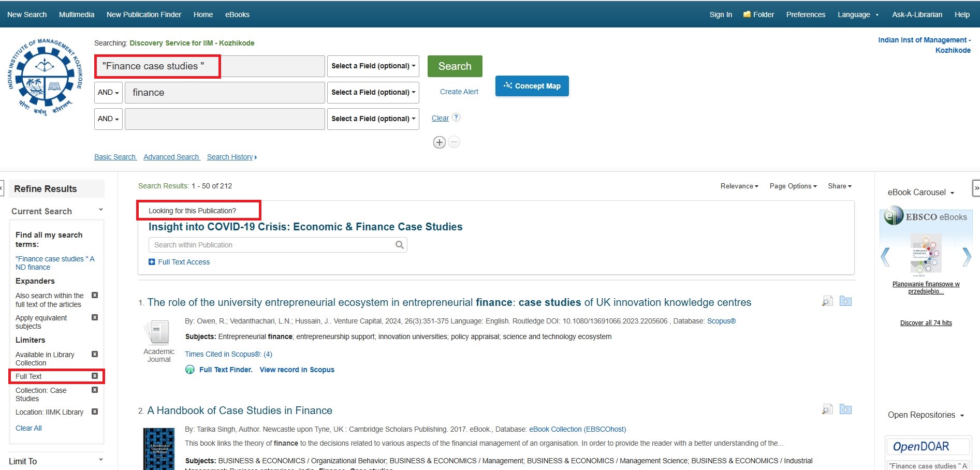The height and width of the screenshot is (470, 980).
Task: Open first Select a Field dropdown
Action: click(373, 66)
